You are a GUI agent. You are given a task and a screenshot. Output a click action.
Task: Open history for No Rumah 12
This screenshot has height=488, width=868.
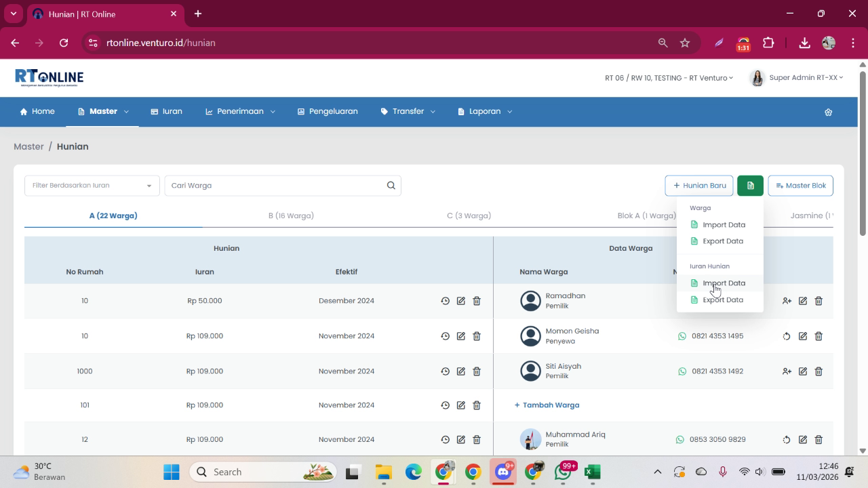445,440
